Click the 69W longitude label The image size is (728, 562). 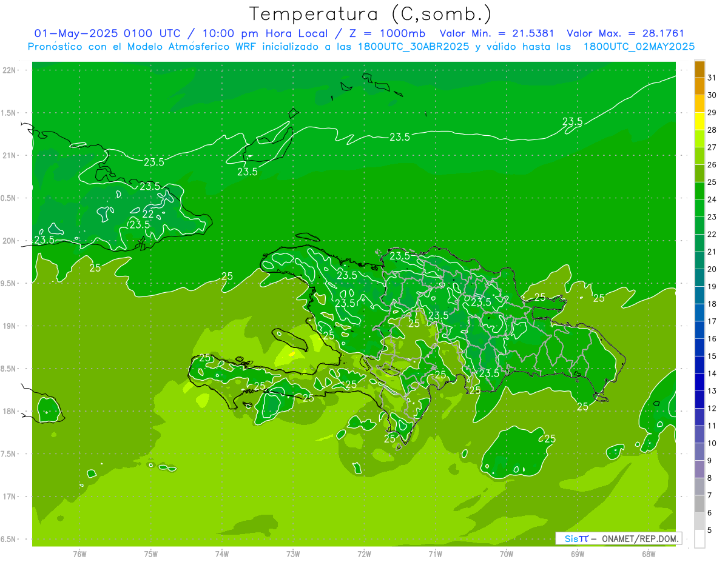click(x=578, y=554)
